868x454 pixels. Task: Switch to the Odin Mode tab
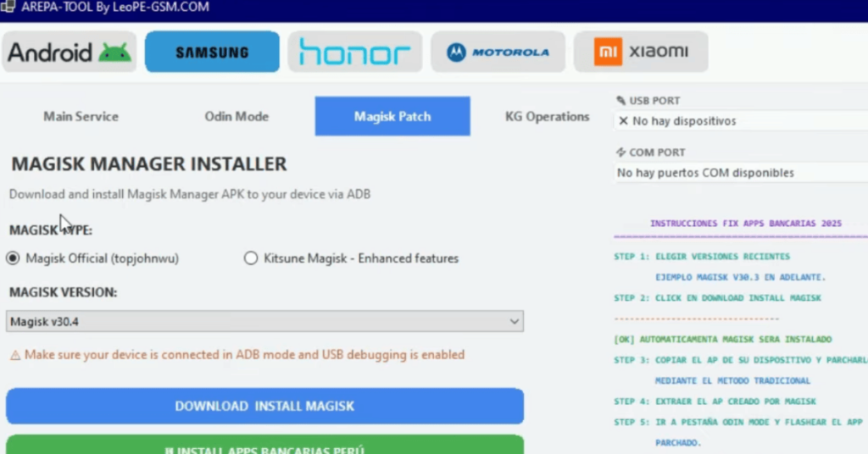(x=236, y=116)
